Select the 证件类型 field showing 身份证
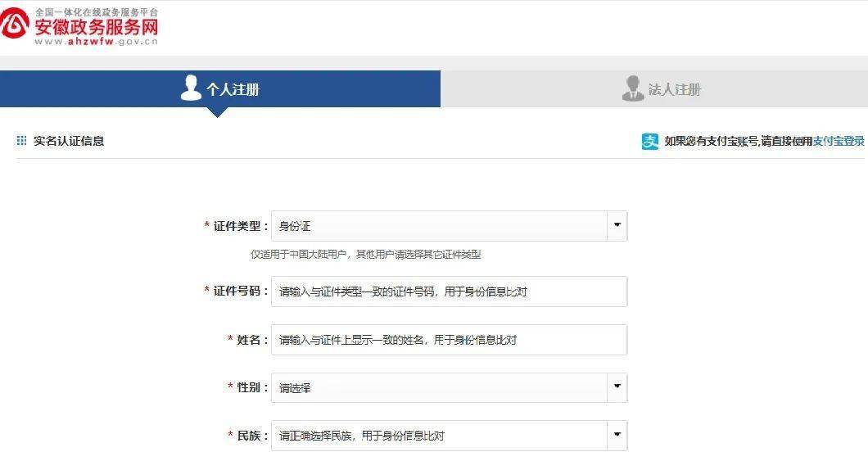Image resolution: width=868 pixels, height=452 pixels. coord(449,226)
